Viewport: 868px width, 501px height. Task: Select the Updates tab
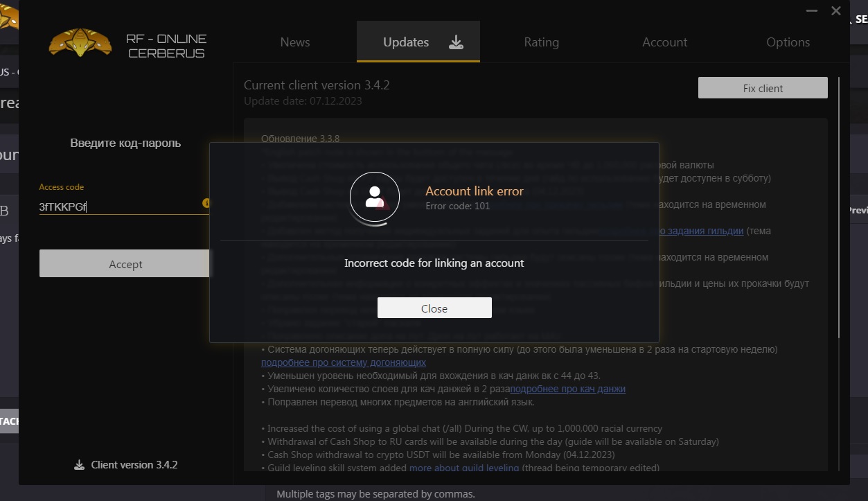coord(418,42)
